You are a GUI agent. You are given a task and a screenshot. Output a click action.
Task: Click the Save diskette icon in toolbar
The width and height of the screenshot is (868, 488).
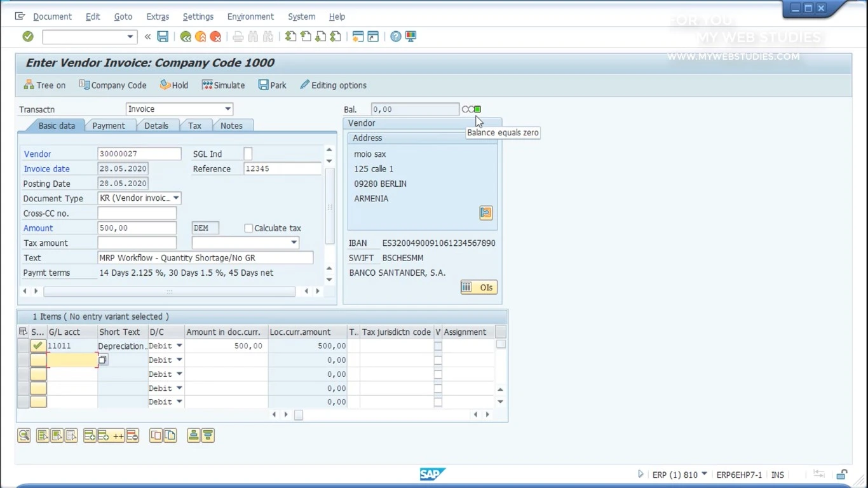(x=163, y=37)
